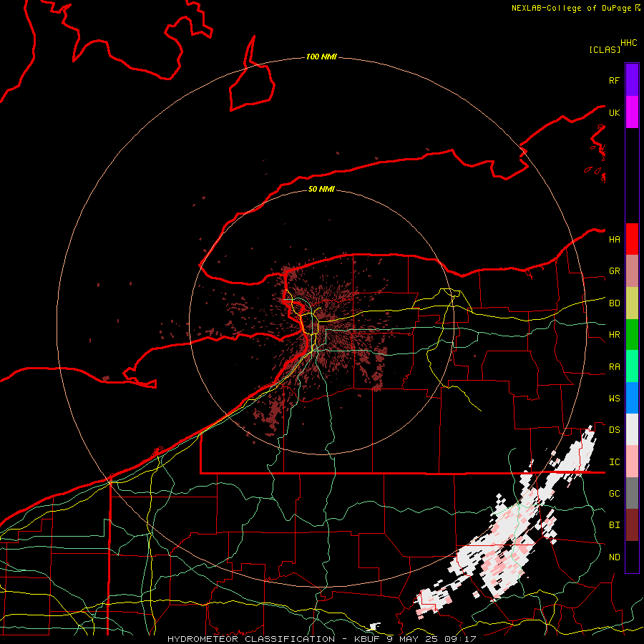This screenshot has width=644, height=644.
Task: Click the HYDROMETEOR CLASSIFICATION title text
Action: (x=251, y=639)
